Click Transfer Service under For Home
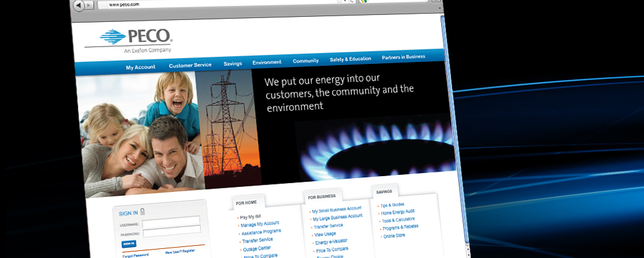Image resolution: width=644 pixels, height=258 pixels. click(258, 241)
